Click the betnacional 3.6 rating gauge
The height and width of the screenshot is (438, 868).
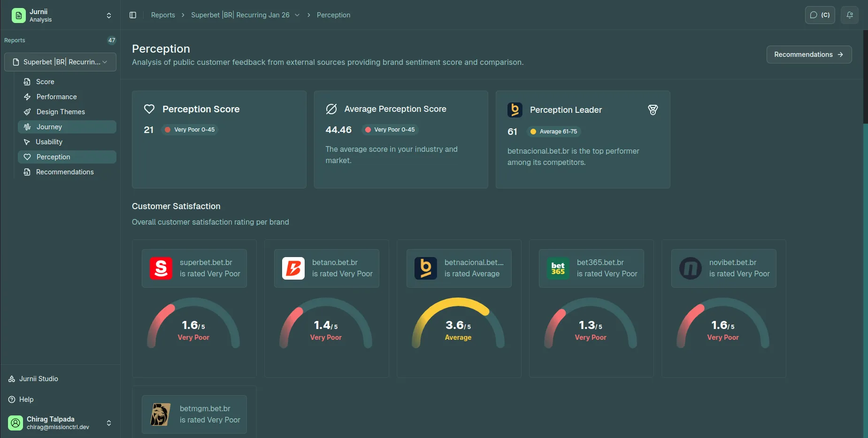[458, 324]
